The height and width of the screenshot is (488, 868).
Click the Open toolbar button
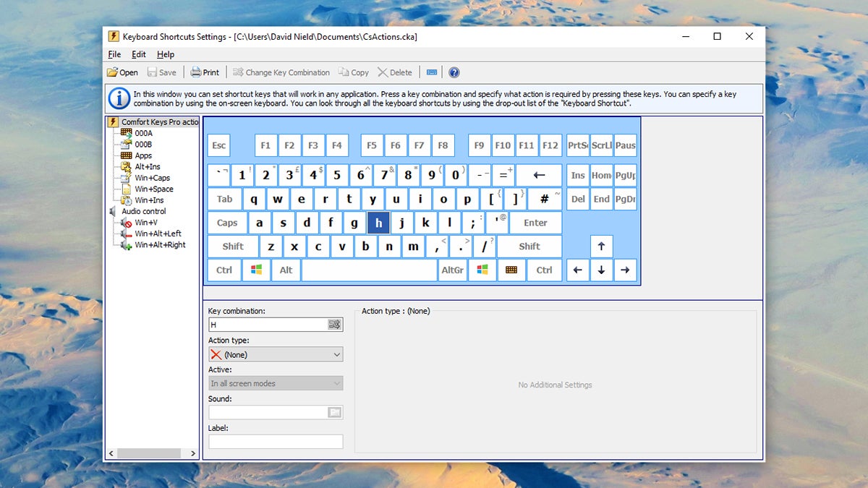pos(122,72)
